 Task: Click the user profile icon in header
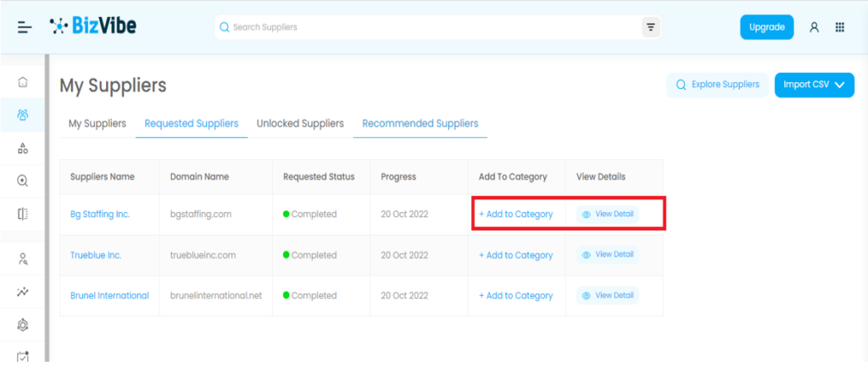click(x=814, y=27)
